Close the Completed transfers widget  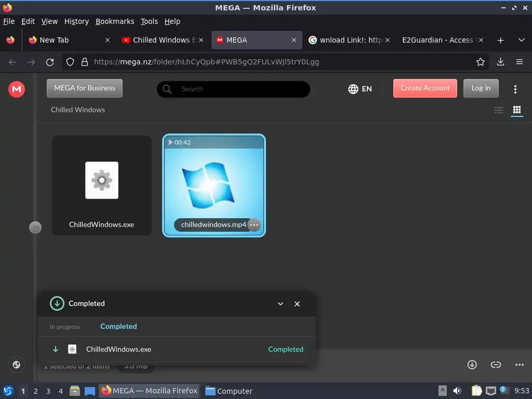click(297, 303)
